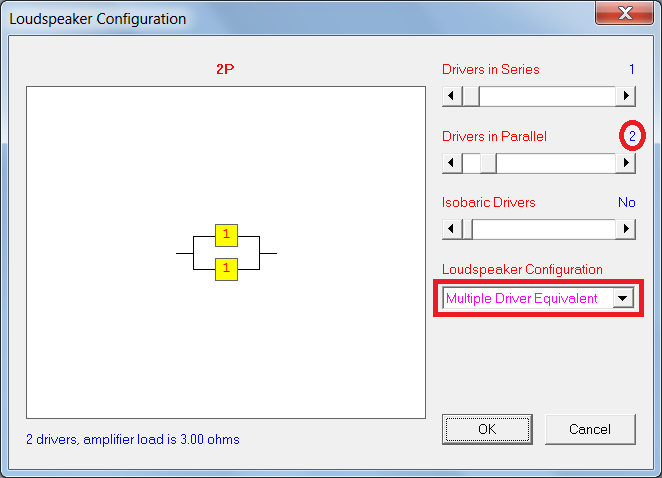Click the Isobaric Drivers slider thumb

tap(467, 229)
